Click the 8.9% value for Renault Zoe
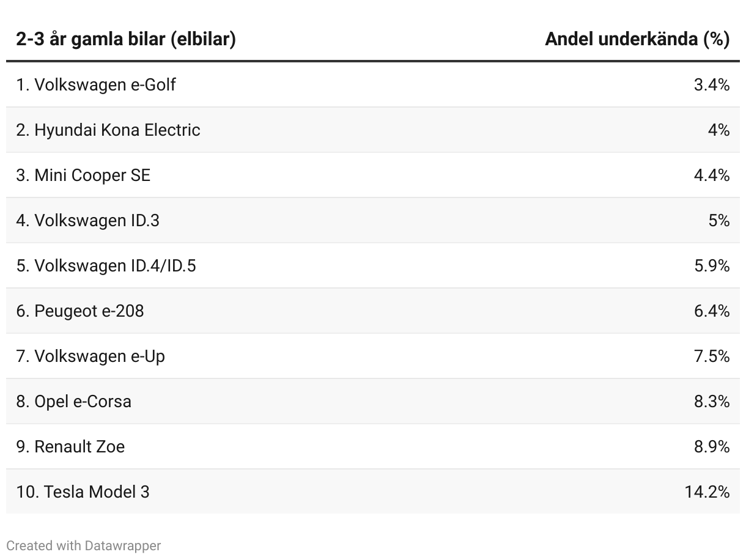The image size is (746, 560). 712,446
